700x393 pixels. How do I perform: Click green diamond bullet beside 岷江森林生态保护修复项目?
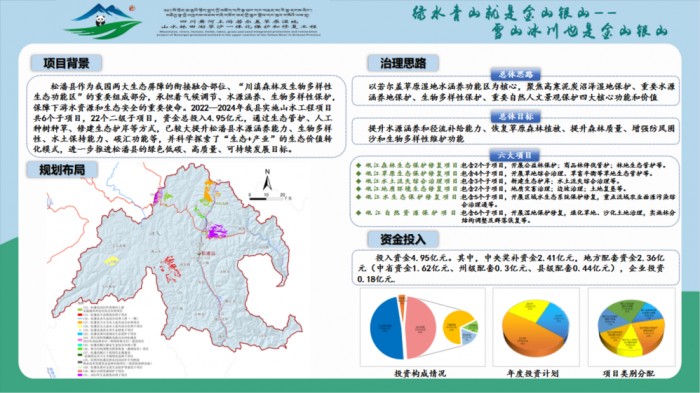click(x=358, y=165)
